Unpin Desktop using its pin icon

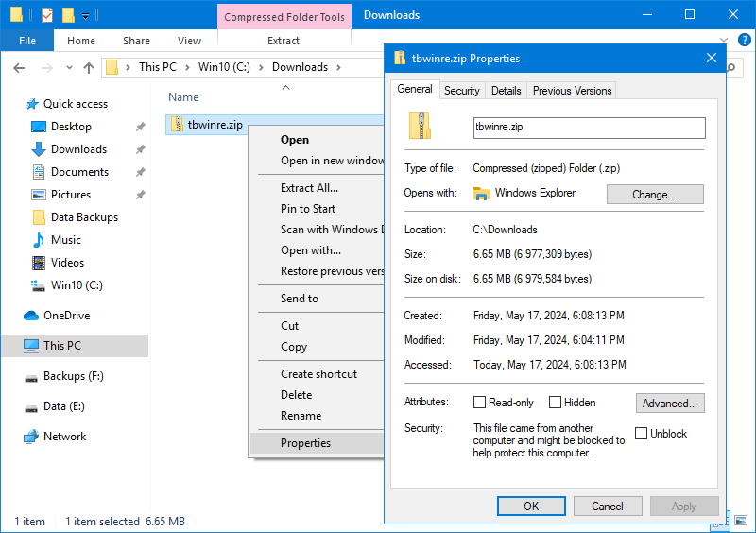tap(140, 127)
